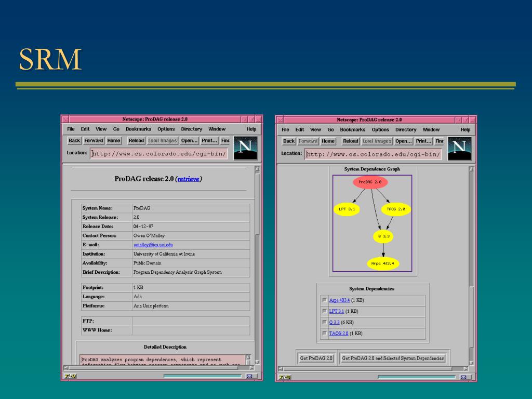Check the LPT 3.1 dependency checkbox
The width and height of the screenshot is (532, 399).
click(x=324, y=311)
